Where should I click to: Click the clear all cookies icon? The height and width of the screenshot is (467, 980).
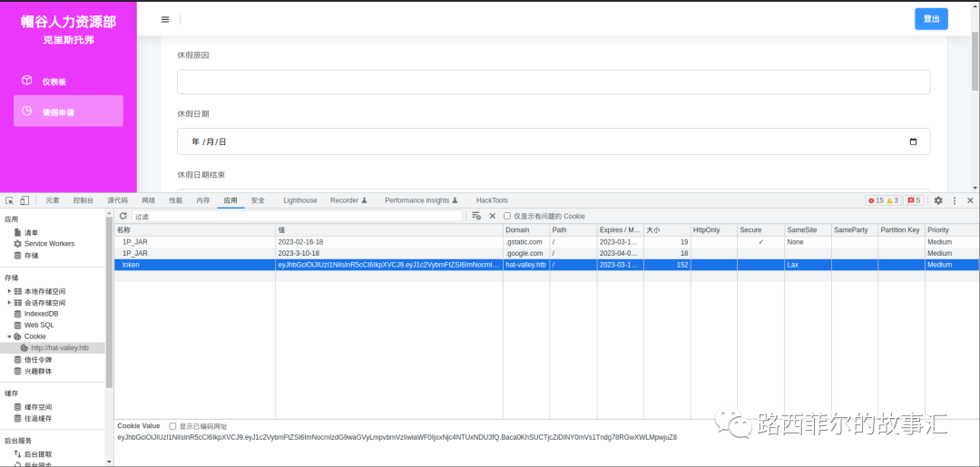pos(476,216)
